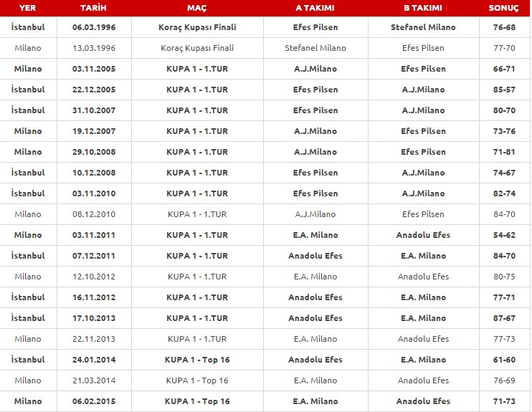Click Koraç Kupası Finali in the 13.03.1996 row
532x412 pixels.
(197, 48)
